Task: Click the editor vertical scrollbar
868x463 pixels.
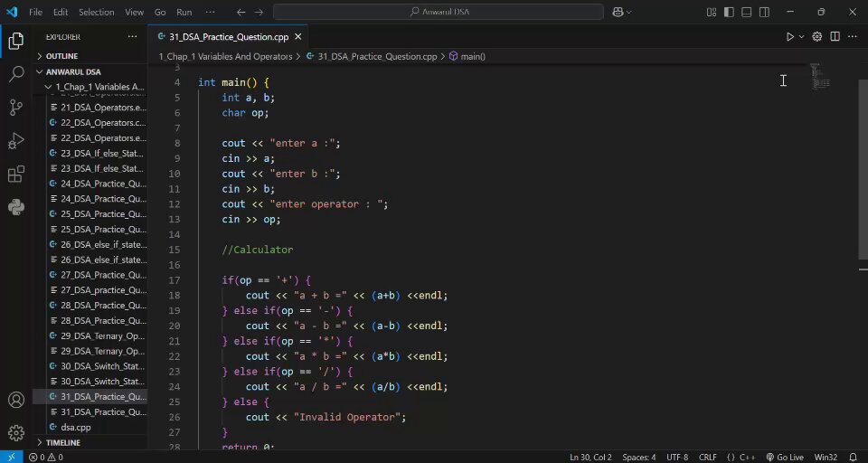Action: click(863, 169)
